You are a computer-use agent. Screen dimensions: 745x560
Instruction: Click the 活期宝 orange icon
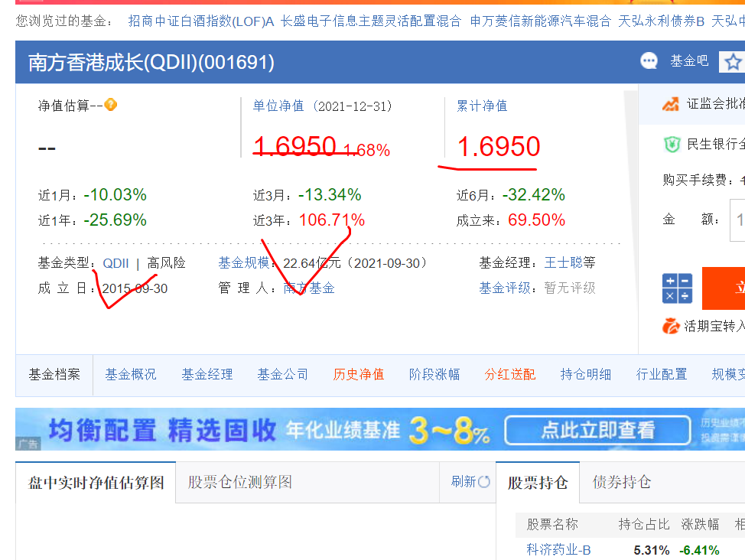tap(670, 326)
